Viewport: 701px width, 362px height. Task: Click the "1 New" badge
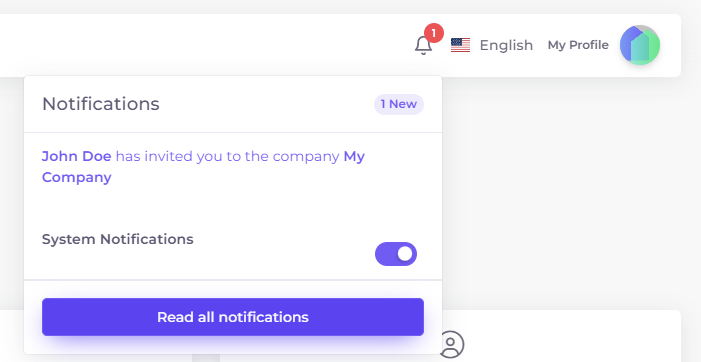coord(399,104)
